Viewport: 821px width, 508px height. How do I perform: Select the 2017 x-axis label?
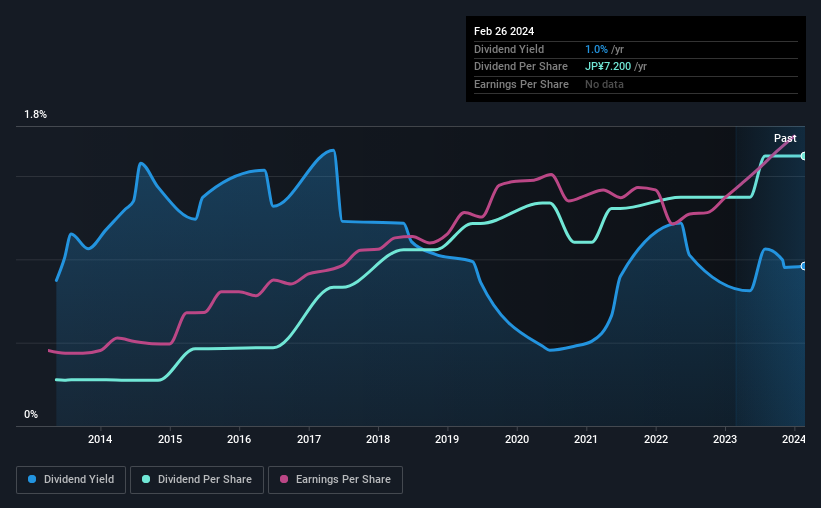pyautogui.click(x=309, y=439)
